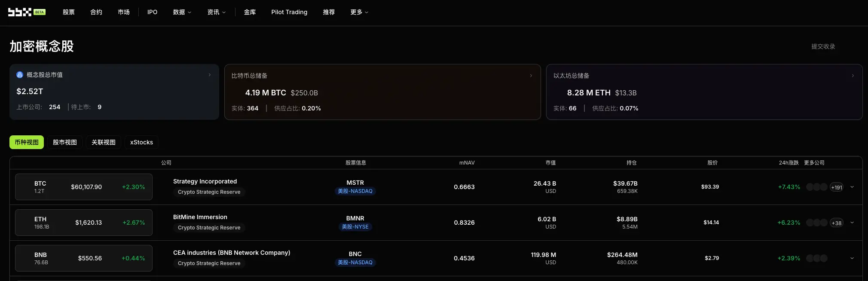The height and width of the screenshot is (281, 868).
Task: Click the 股票信息 column header
Action: (356, 163)
